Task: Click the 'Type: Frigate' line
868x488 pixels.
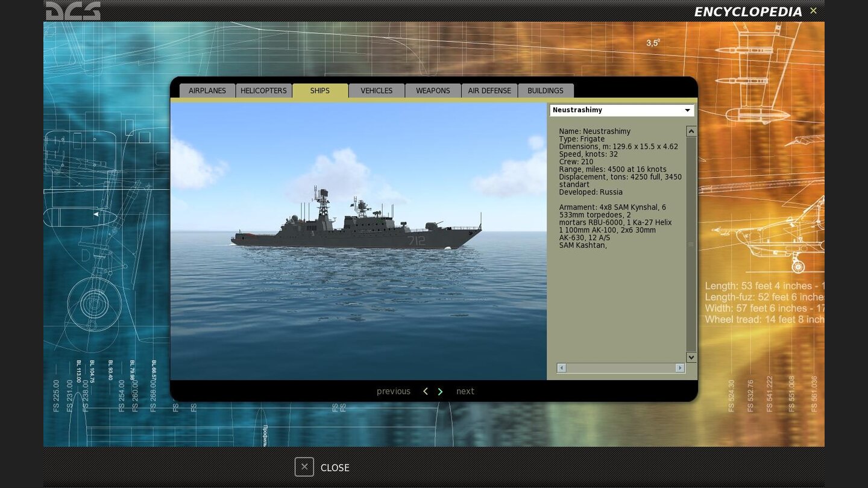Action: (x=582, y=139)
